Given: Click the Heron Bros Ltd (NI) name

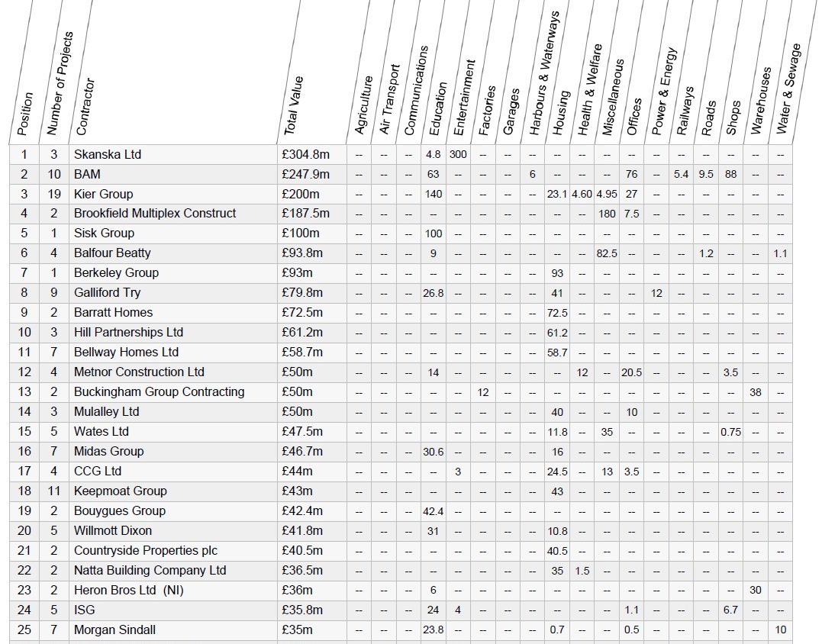Looking at the screenshot, I should coord(128,591).
